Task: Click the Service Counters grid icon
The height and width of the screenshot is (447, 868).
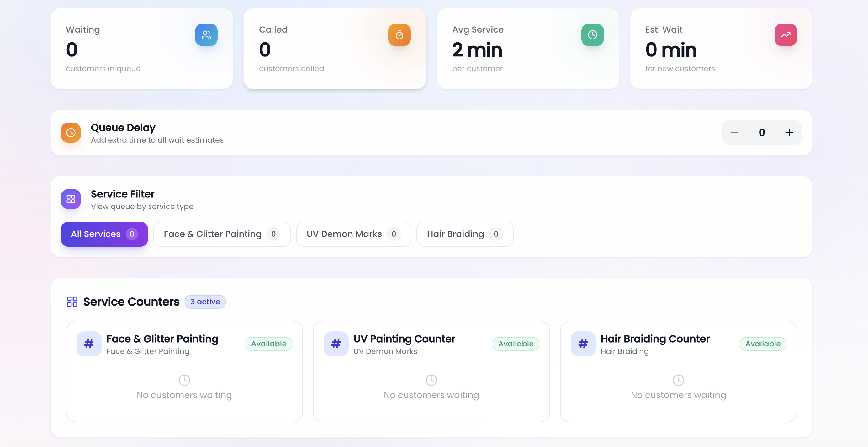Action: coord(72,302)
